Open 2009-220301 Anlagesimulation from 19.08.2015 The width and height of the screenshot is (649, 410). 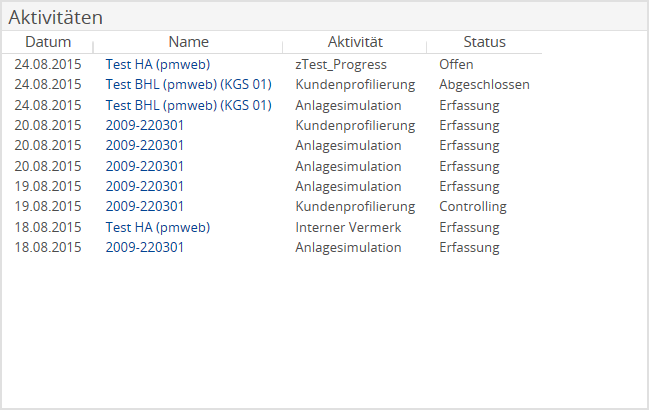(x=145, y=186)
